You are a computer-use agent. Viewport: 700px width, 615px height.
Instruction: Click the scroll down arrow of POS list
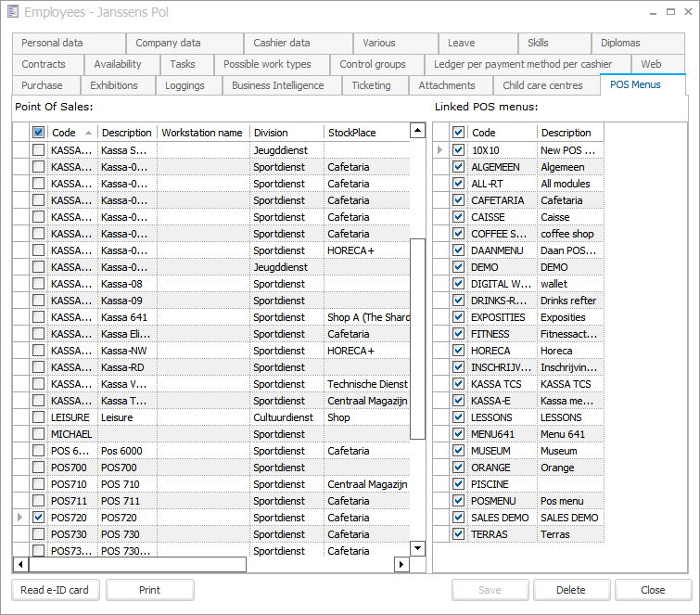tap(417, 547)
